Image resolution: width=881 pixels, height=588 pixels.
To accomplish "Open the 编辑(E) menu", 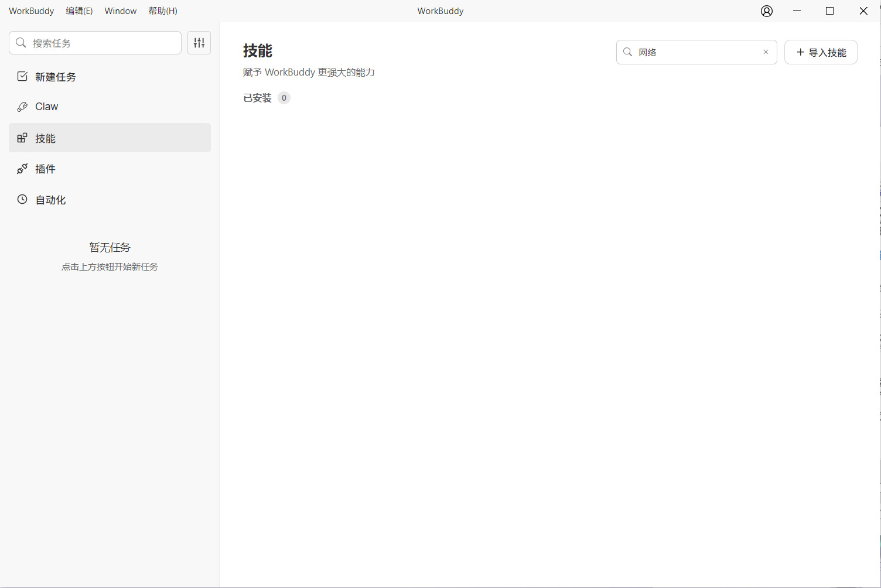I will (x=79, y=11).
